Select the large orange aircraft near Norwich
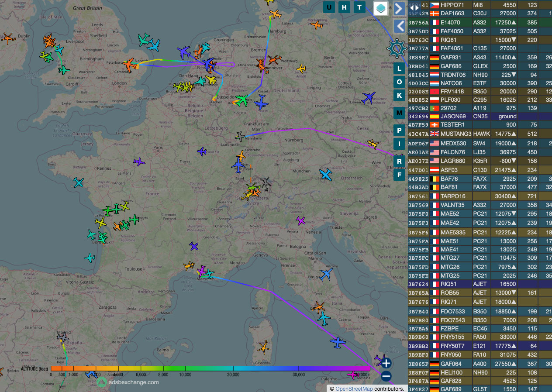This screenshot has width=552, height=392. pos(130,65)
